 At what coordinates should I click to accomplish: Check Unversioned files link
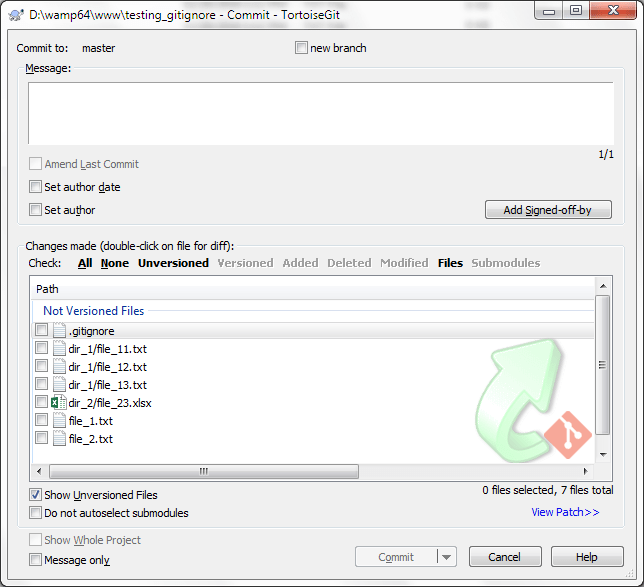click(x=173, y=263)
